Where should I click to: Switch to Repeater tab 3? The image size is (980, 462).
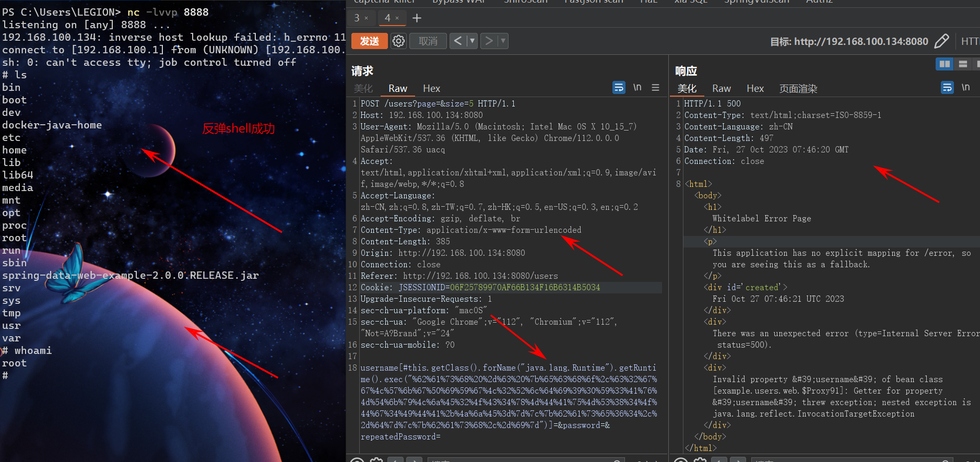tap(357, 18)
